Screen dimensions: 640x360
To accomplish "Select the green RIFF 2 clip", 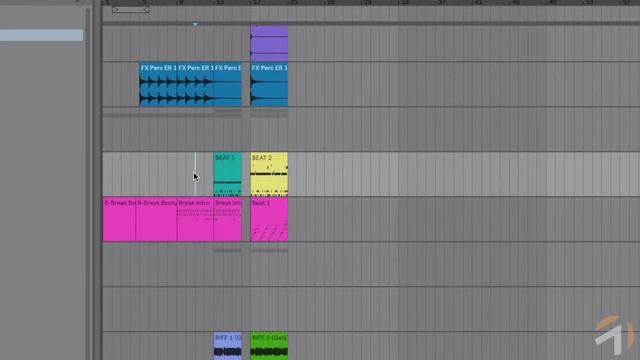I will [x=269, y=346].
